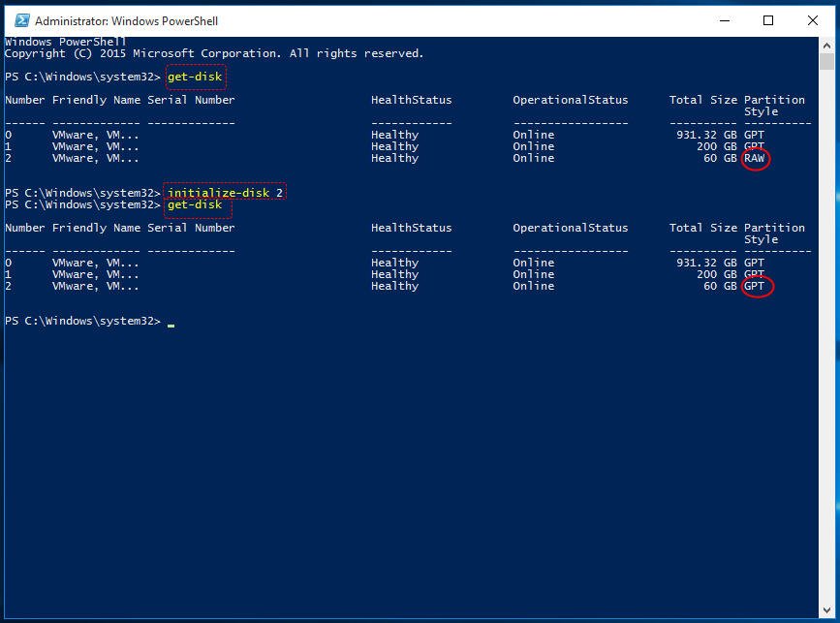Screen dimensions: 840x623
Task: Select the circled RAW partition style value
Action: point(754,158)
